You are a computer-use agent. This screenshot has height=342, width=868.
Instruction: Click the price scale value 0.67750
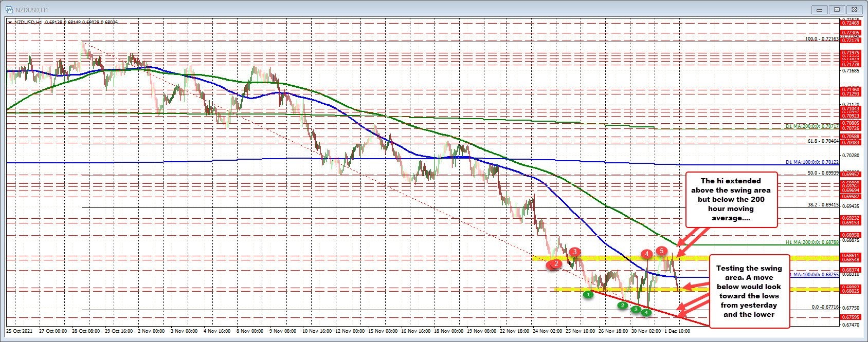851,308
